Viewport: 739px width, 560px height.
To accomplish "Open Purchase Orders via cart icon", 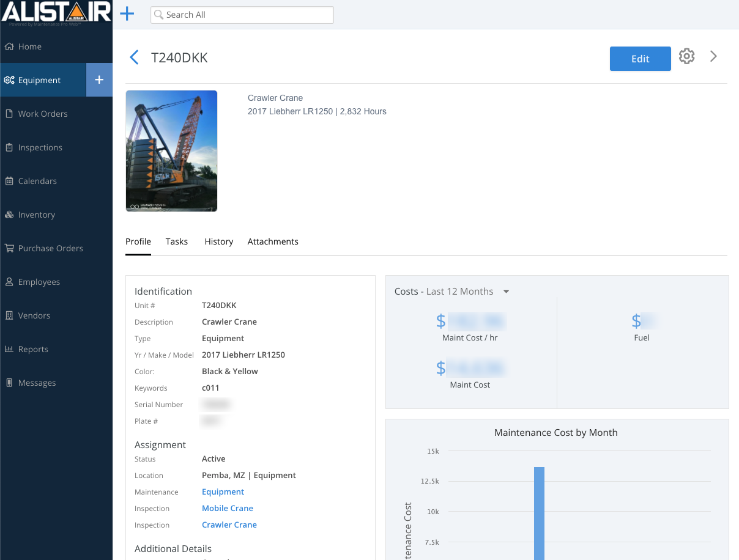I will click(9, 248).
